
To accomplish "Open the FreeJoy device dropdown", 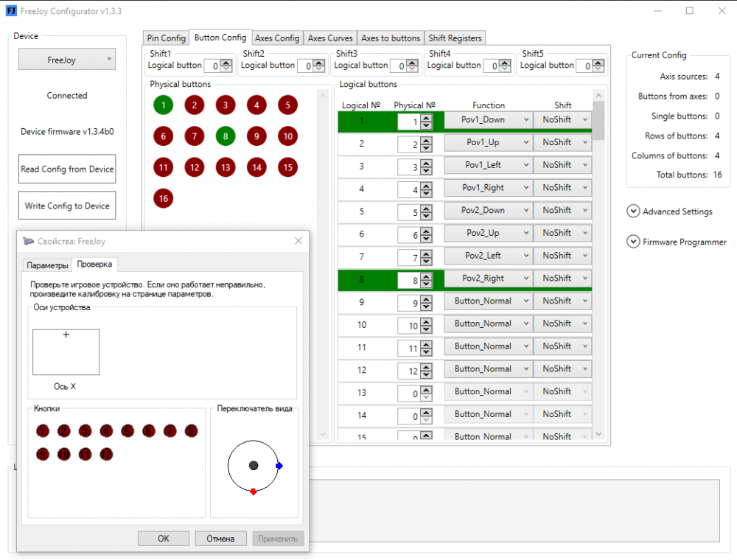I will pyautogui.click(x=67, y=59).
